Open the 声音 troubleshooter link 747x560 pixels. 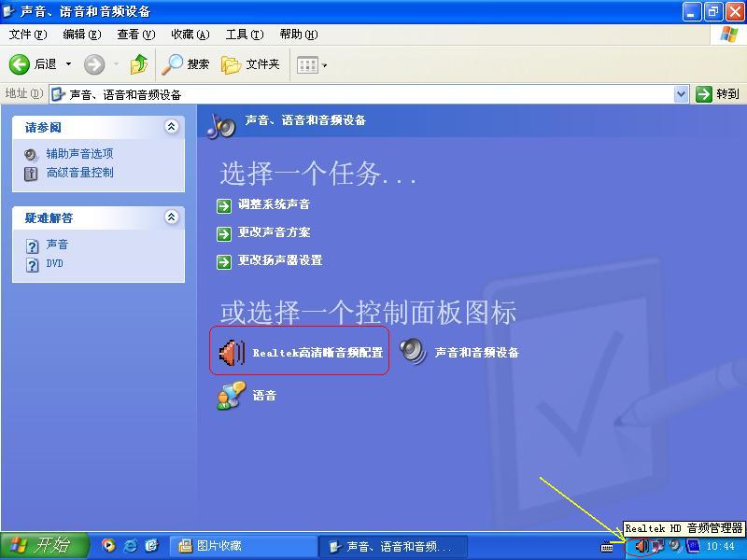coord(57,245)
